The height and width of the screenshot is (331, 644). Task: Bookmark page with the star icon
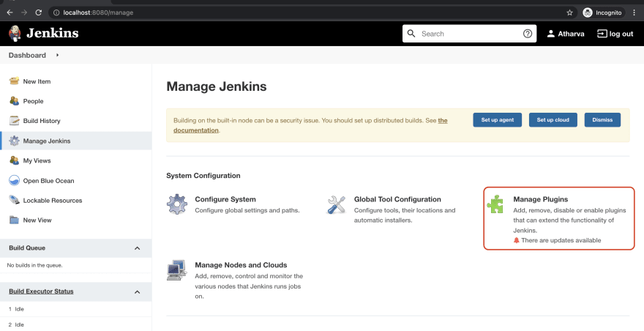coord(569,12)
